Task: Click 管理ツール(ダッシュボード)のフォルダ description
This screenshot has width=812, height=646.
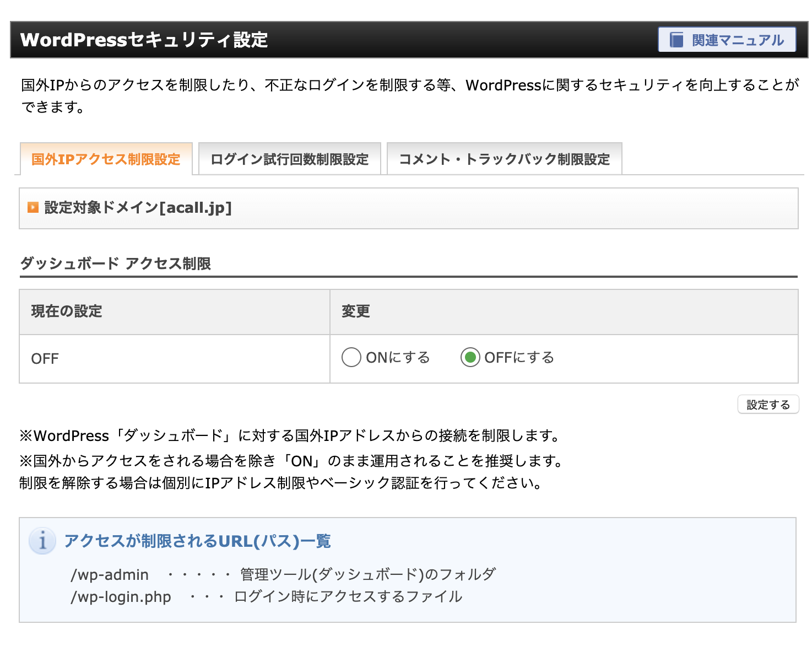Action: (368, 574)
